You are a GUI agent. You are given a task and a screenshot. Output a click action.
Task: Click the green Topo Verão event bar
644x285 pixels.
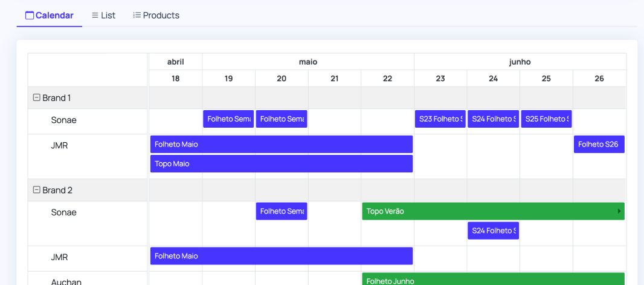(483, 211)
